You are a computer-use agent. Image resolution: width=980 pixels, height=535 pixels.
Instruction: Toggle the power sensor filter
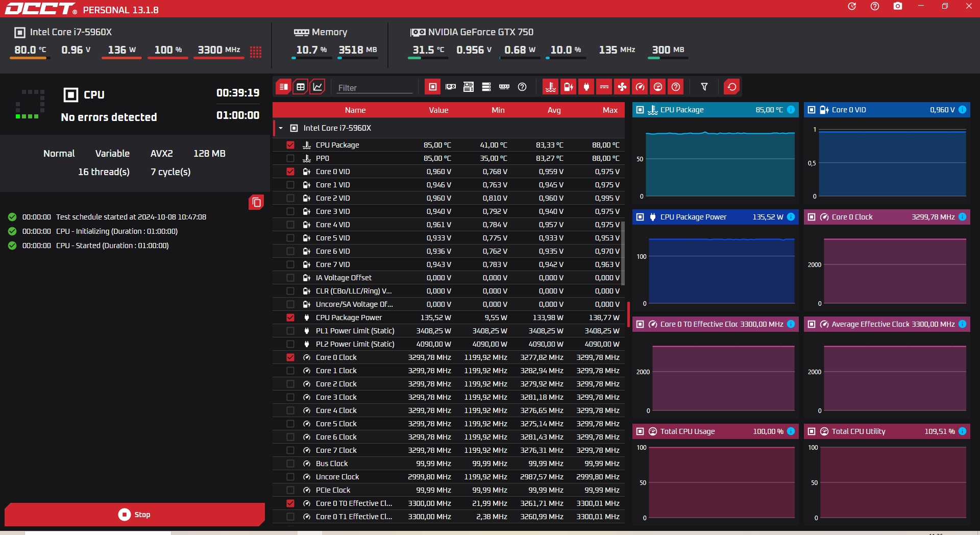click(x=586, y=87)
